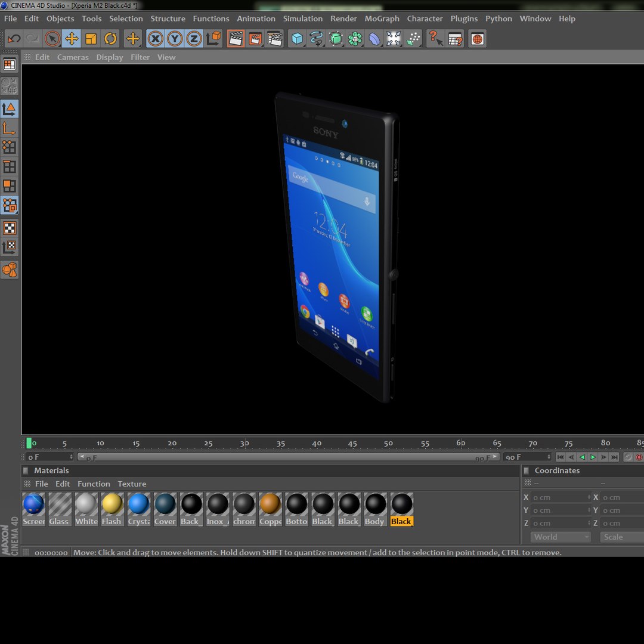Click the greyed Make Editable icon
The width and height of the screenshot is (644, 644).
coord(10,86)
